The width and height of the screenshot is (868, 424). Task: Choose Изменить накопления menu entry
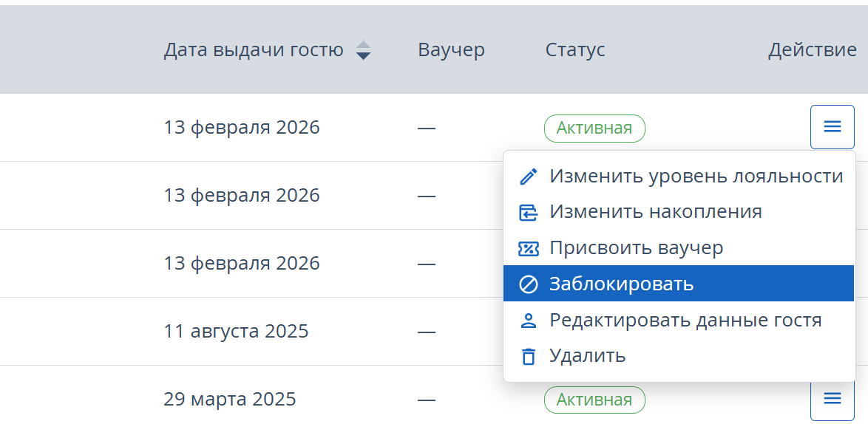(655, 212)
